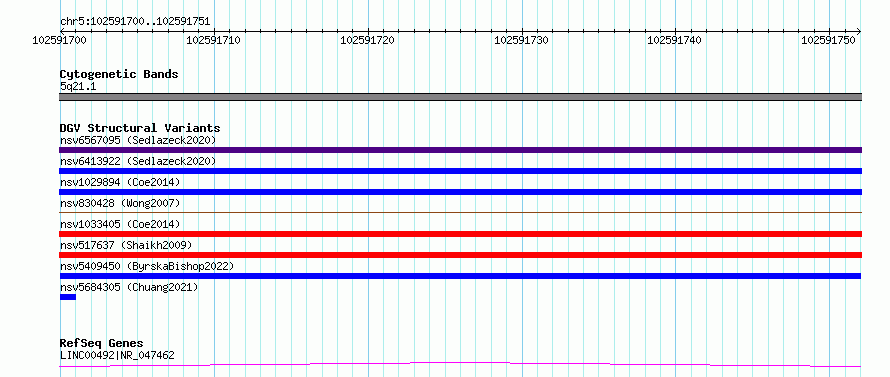Open variant nsv6567095 (Sedlazeck2020) label

(138, 140)
